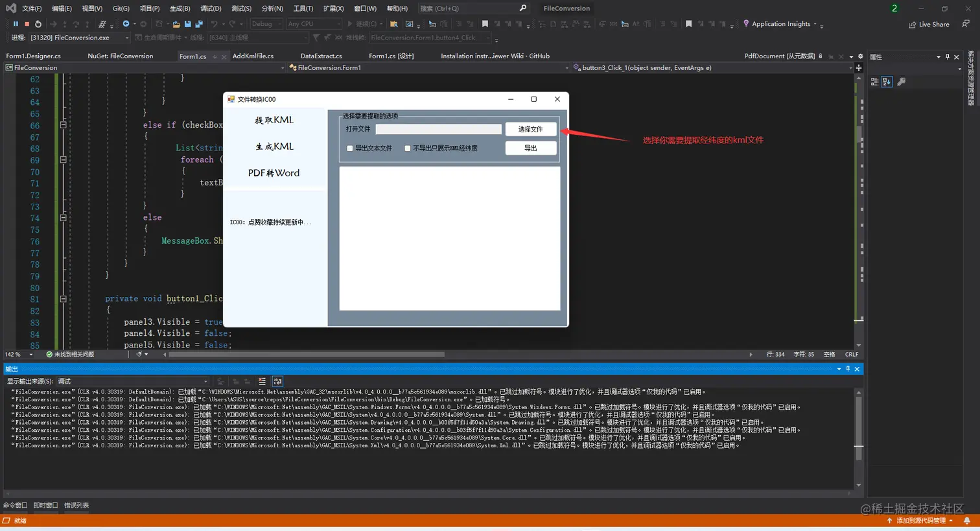Open the Debug configuration dropdown

266,24
